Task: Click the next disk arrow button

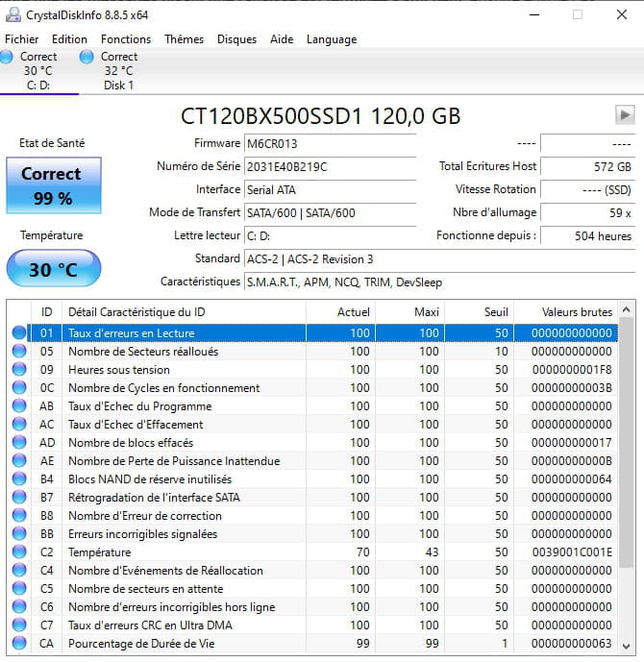Action: [625, 115]
